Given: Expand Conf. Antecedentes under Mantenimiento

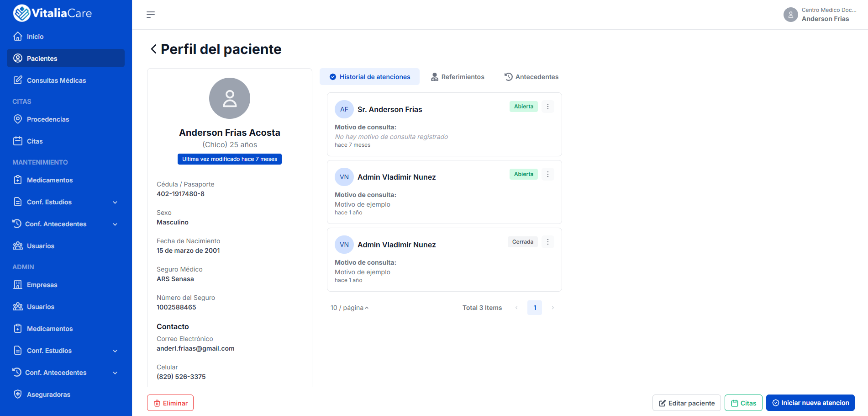Looking at the screenshot, I should [66, 224].
